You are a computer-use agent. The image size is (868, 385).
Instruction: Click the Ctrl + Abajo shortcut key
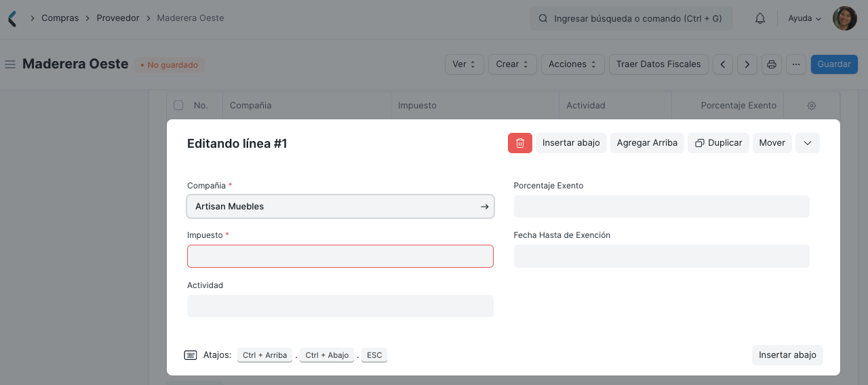(327, 355)
